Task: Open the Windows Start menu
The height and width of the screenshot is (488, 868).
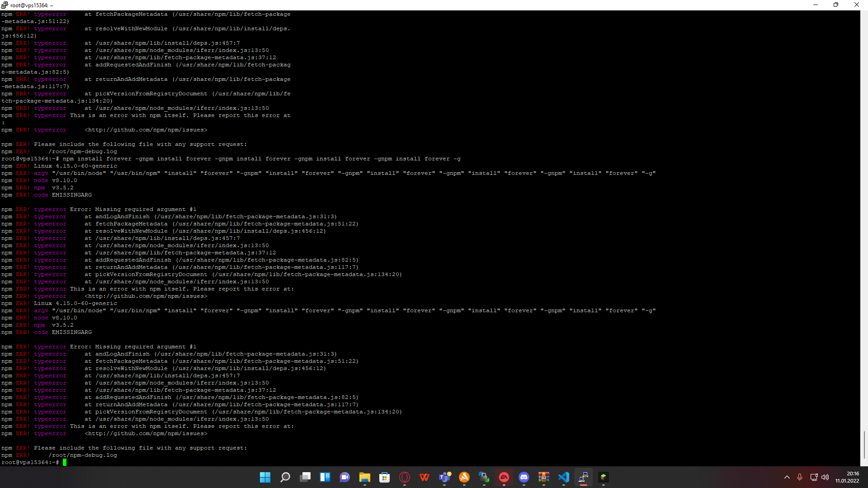Action: 265,477
